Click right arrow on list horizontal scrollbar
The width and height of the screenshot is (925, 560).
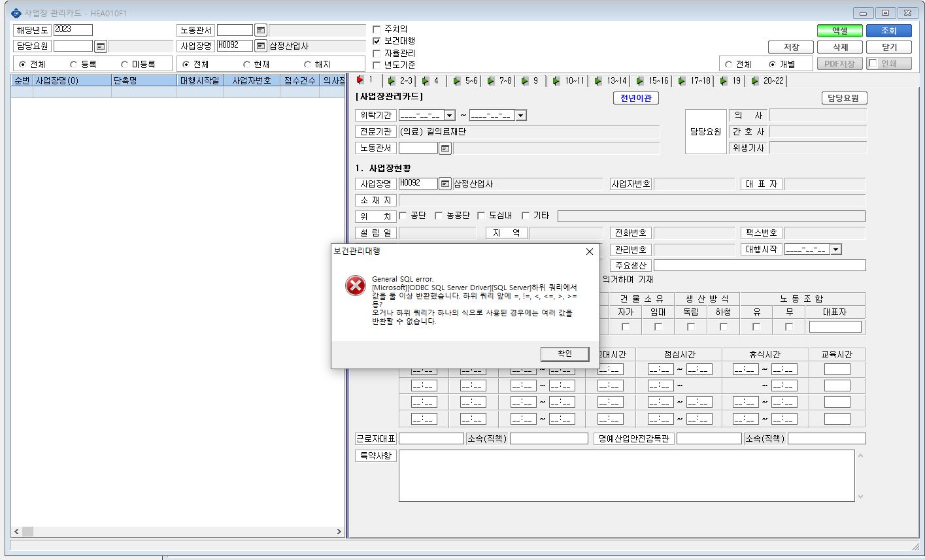click(339, 532)
